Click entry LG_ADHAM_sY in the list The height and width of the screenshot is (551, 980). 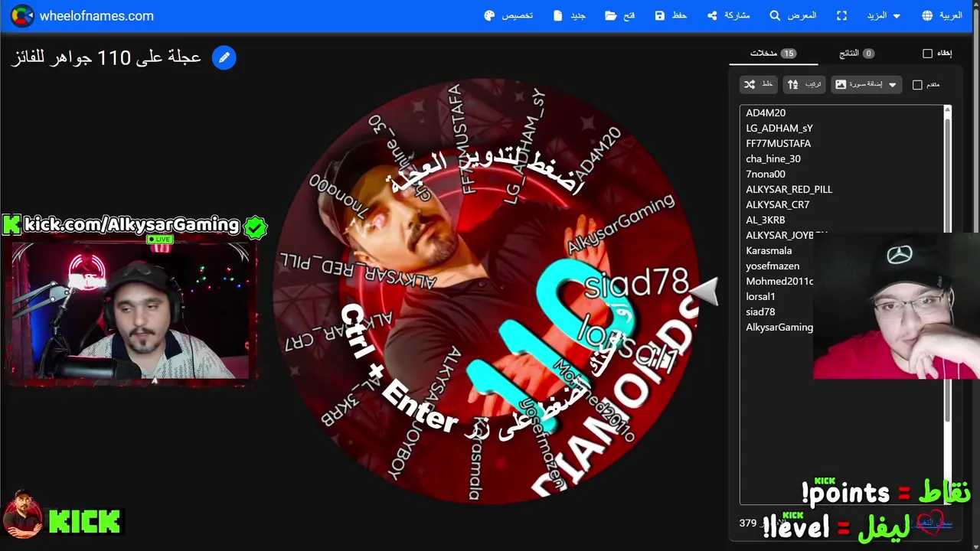[779, 129]
